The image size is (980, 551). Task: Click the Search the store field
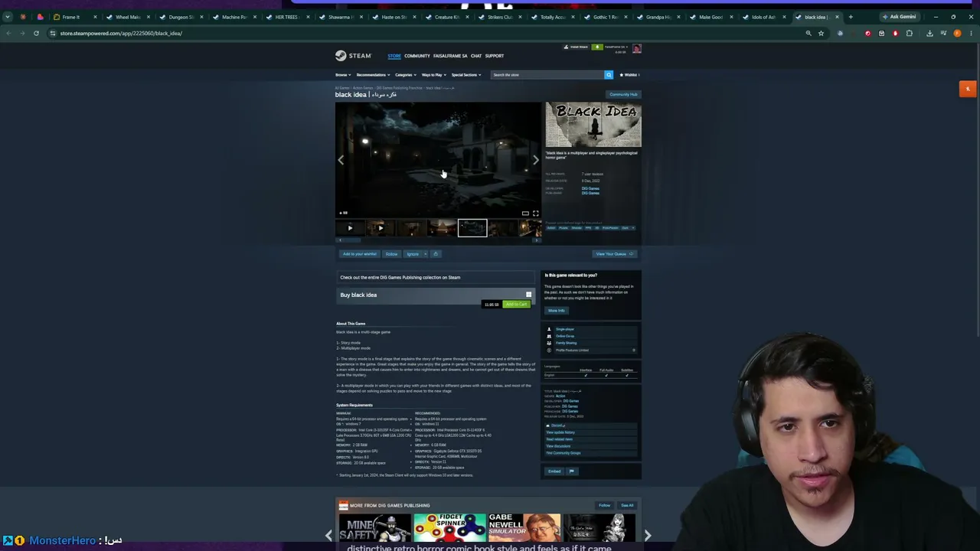tap(547, 75)
